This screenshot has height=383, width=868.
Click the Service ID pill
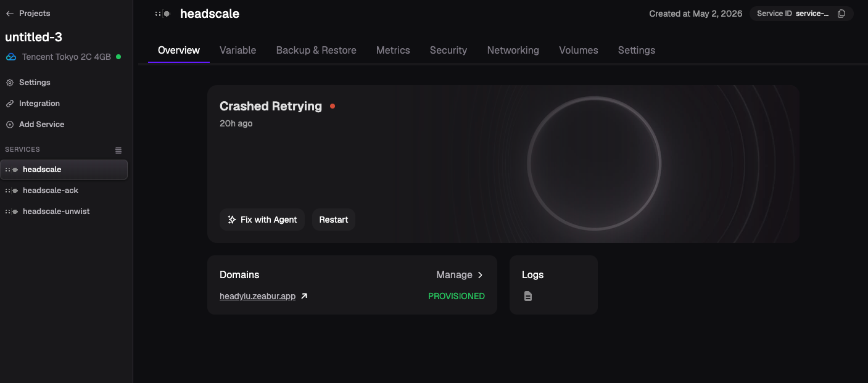point(801,14)
